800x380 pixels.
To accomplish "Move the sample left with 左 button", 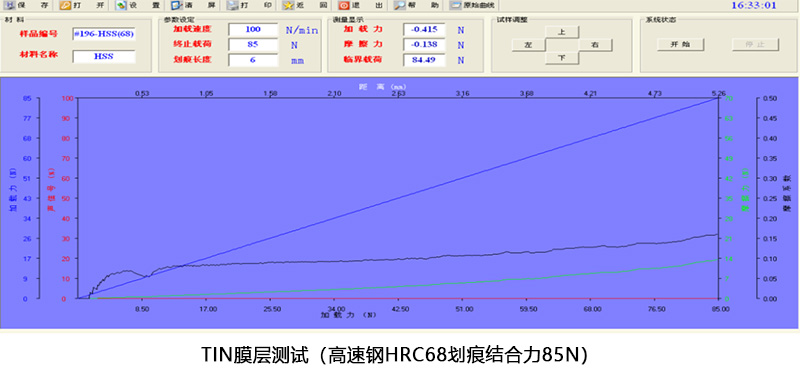I will click(x=529, y=45).
